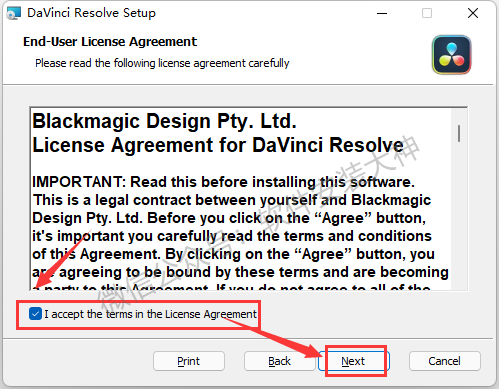Screen dimensions: 499x389
Task: Click the DaVinci Resolve logo icon
Action: tap(451, 55)
